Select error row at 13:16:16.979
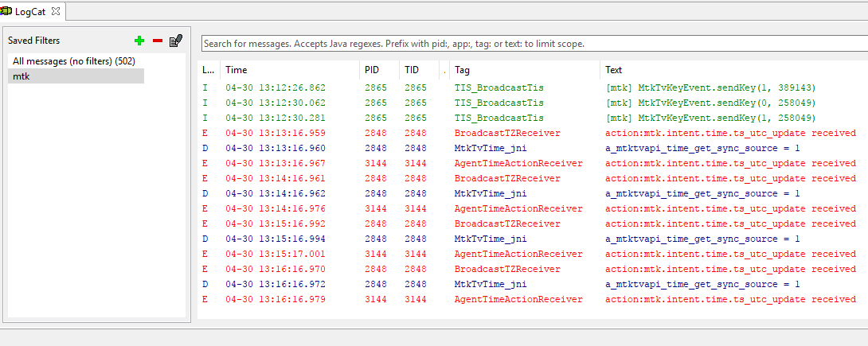Screen dimensions: 868x346 (533, 300)
